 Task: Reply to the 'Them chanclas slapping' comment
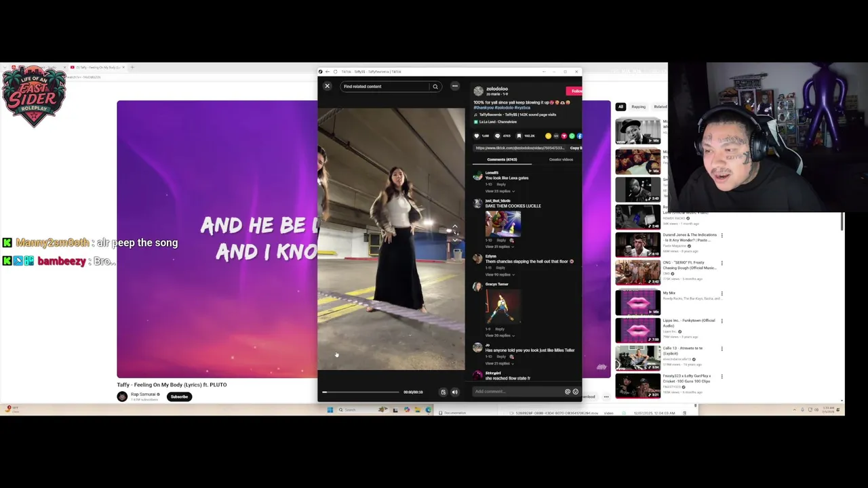point(500,268)
